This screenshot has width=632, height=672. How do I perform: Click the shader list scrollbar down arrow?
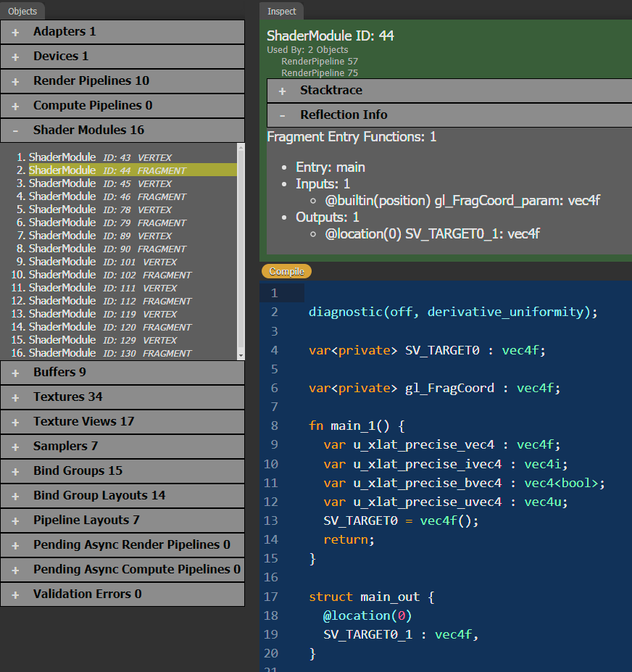coord(241,355)
